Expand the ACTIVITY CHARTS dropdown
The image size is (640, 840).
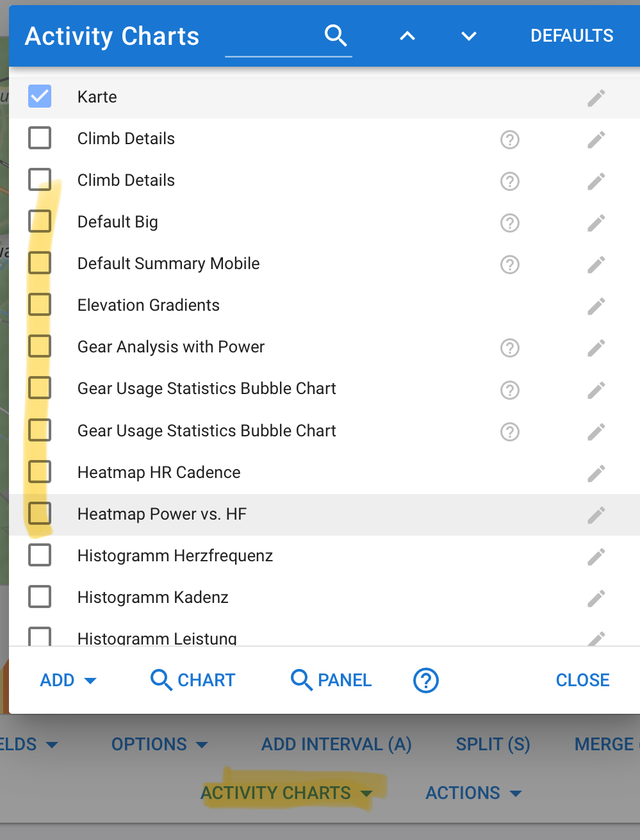click(286, 793)
